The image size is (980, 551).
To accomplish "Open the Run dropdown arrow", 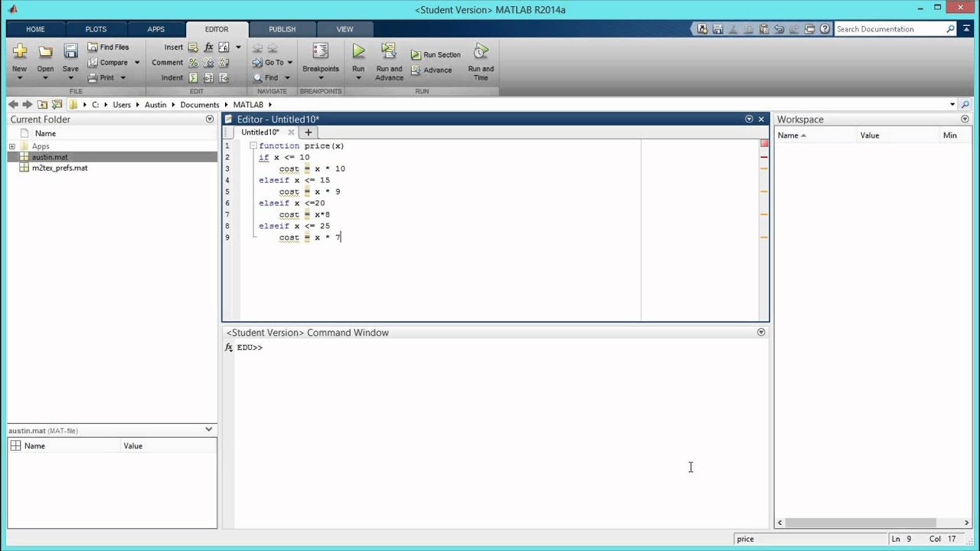I will point(358,78).
